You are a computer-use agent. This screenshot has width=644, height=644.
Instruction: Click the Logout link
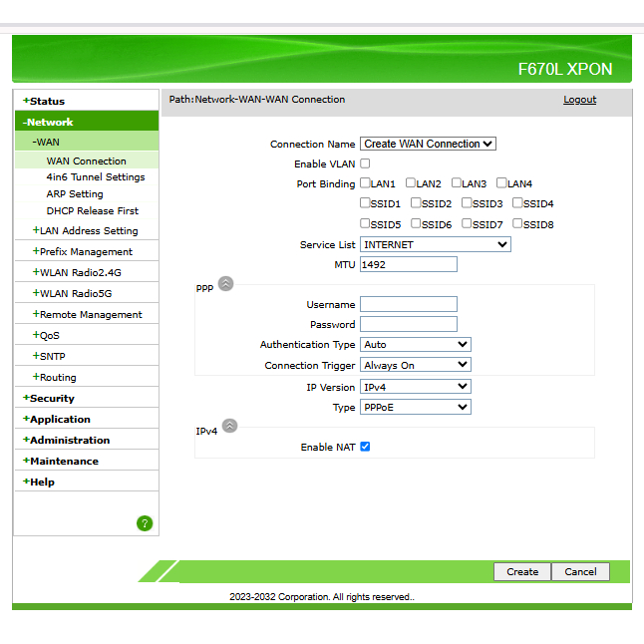tap(579, 100)
